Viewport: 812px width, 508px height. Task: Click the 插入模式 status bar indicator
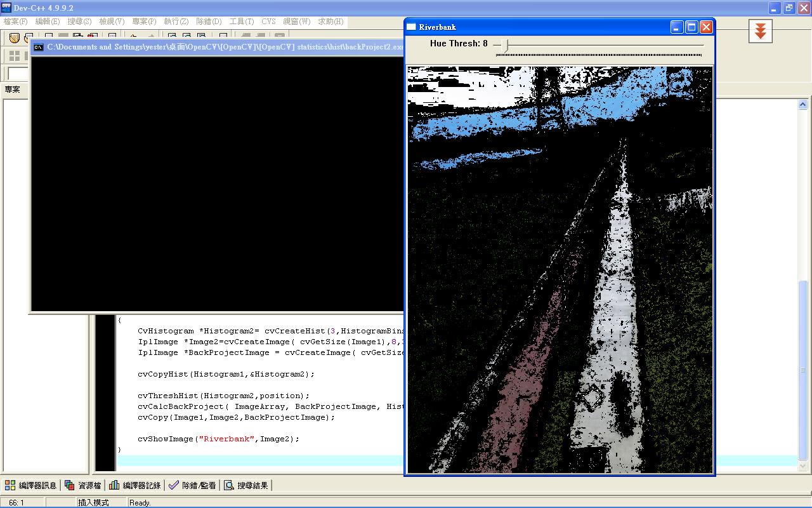tap(93, 503)
